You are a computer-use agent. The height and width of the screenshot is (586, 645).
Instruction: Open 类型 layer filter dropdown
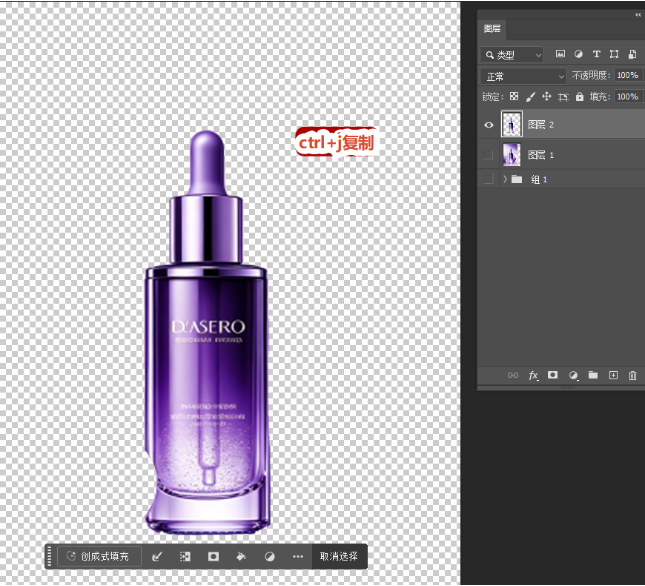point(512,55)
